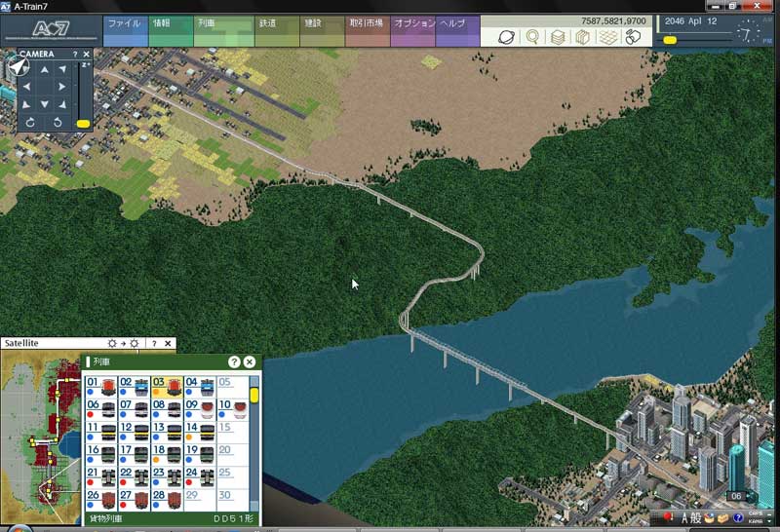Click the train list vertical scrollbar
The height and width of the screenshot is (532, 780).
pos(254,396)
